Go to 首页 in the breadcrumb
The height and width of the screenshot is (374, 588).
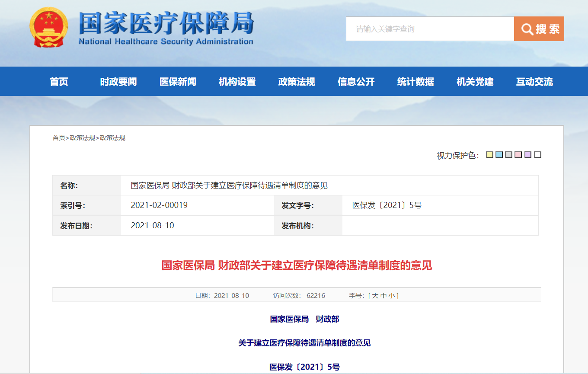point(59,137)
